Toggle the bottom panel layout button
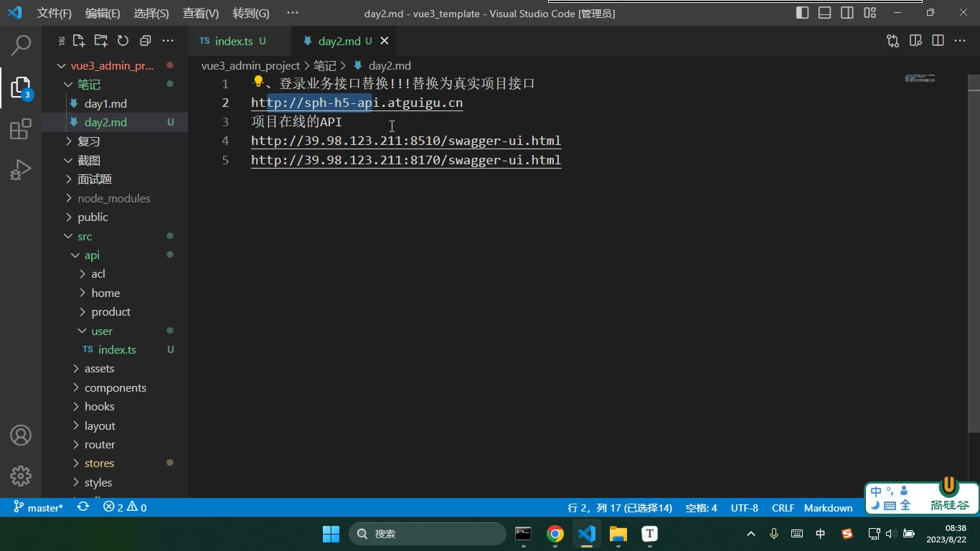980x551 pixels. coord(825,13)
